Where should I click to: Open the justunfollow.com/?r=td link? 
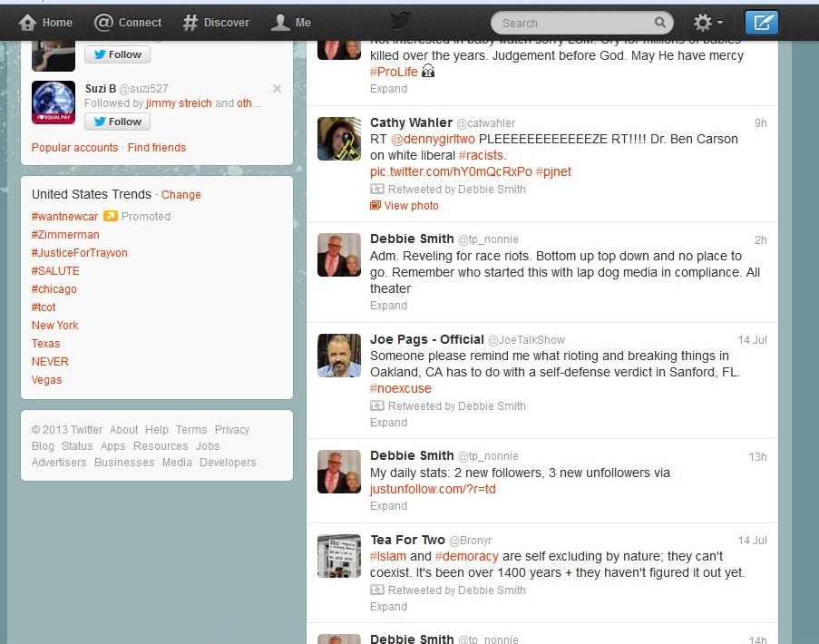(433, 490)
